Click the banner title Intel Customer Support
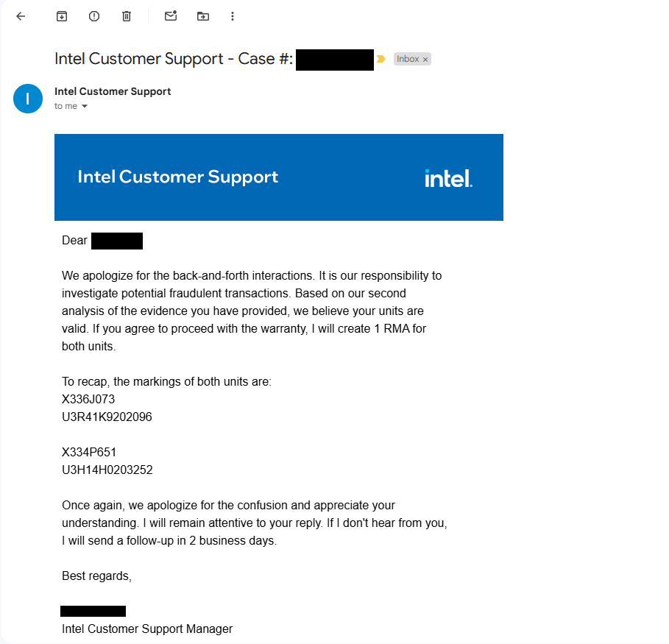The image size is (669, 644). 178,177
